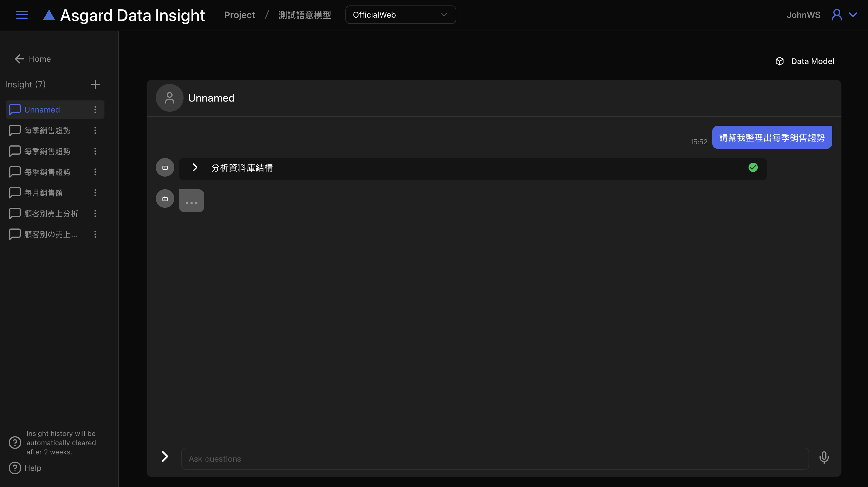Click green checkmark on 分析資料庫結構 step
This screenshot has height=487, width=868.
click(x=753, y=167)
